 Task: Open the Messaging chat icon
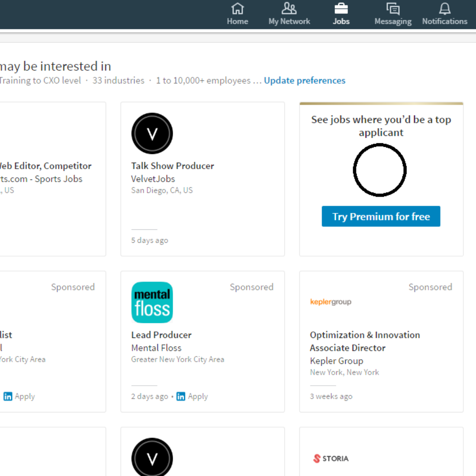tap(393, 9)
